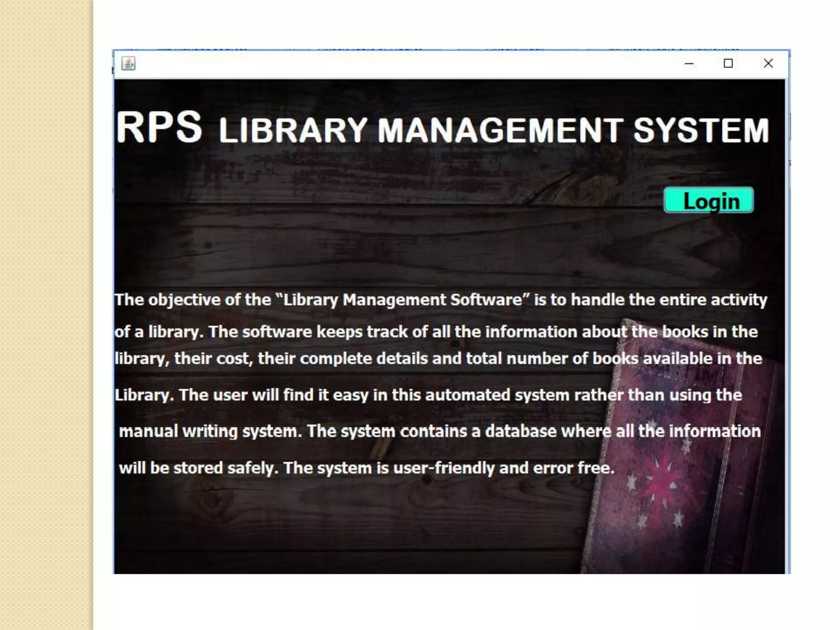Click the line starting 'of a library. The software'
Viewport: 840px width, 630px height.
[436, 332]
